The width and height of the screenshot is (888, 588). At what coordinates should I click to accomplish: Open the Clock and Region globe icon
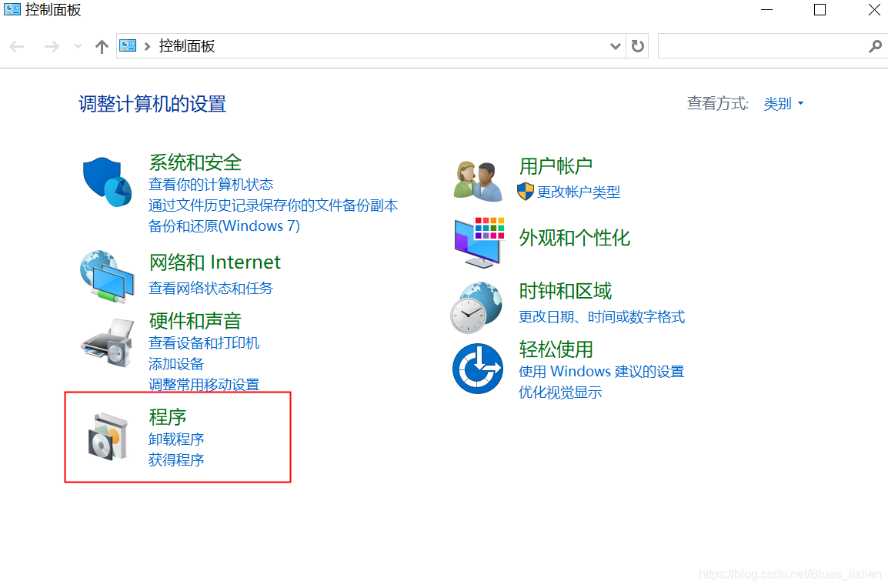[476, 308]
